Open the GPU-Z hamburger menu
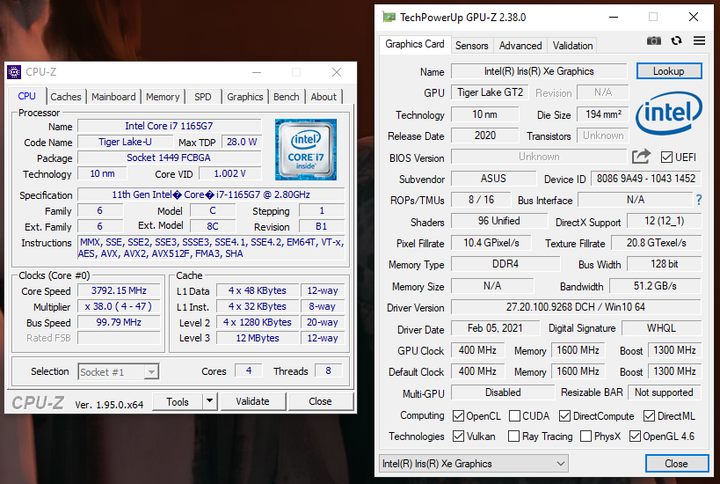 699,41
